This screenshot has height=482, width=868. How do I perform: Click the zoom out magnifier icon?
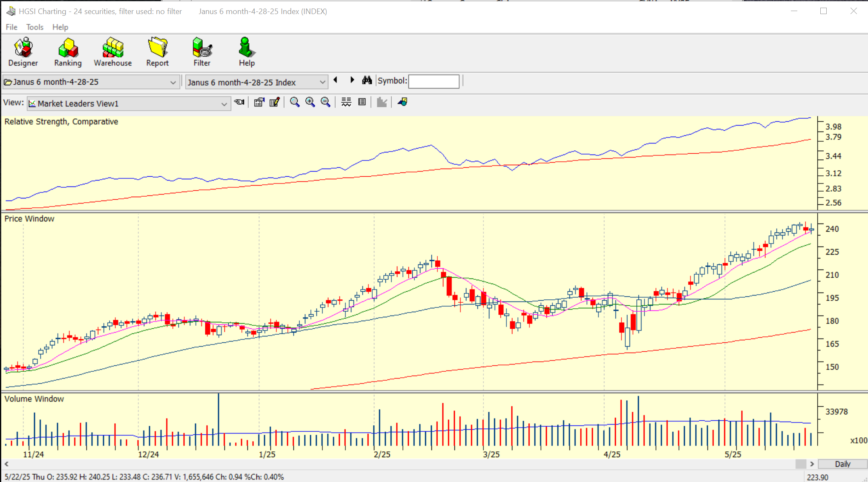click(x=325, y=102)
